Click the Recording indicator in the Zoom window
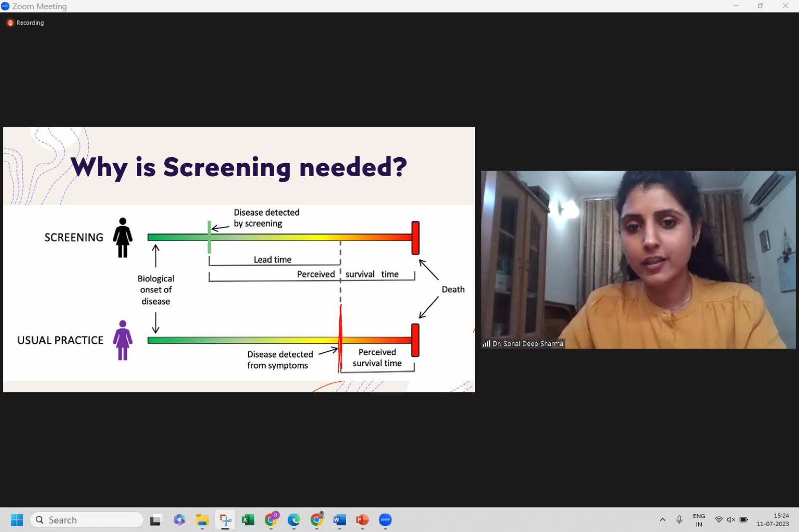 tap(25, 22)
